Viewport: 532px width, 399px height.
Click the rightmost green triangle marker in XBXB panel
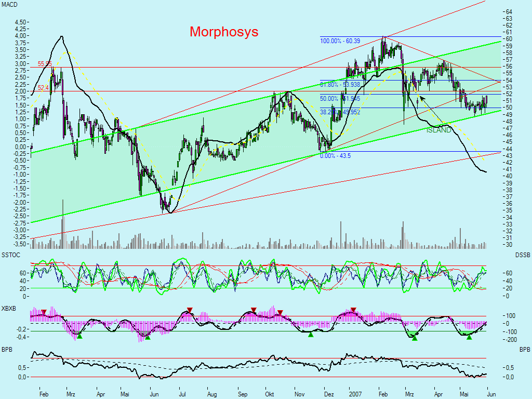coord(469,337)
